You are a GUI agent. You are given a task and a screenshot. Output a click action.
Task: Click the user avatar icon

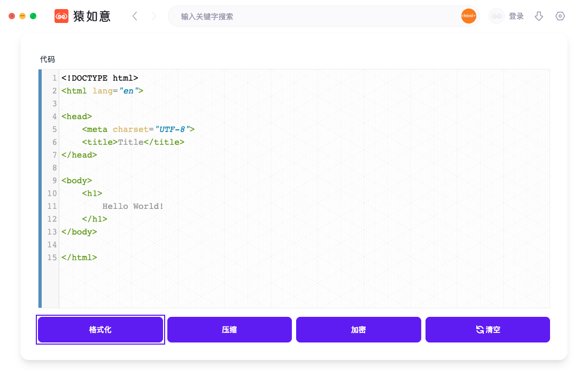coord(496,17)
